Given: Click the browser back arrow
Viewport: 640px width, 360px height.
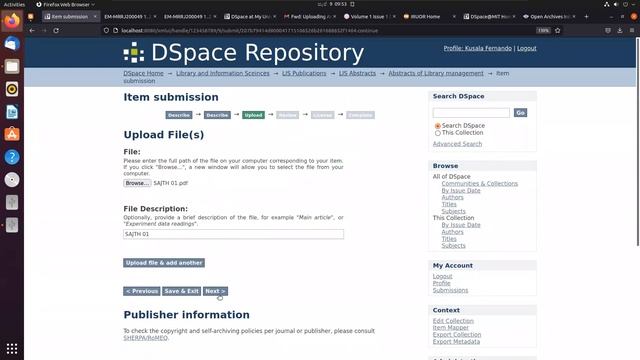Looking at the screenshot, I should click(32, 30).
